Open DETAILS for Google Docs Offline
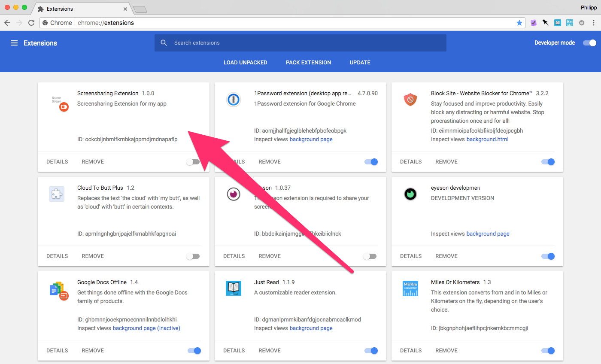 57,351
